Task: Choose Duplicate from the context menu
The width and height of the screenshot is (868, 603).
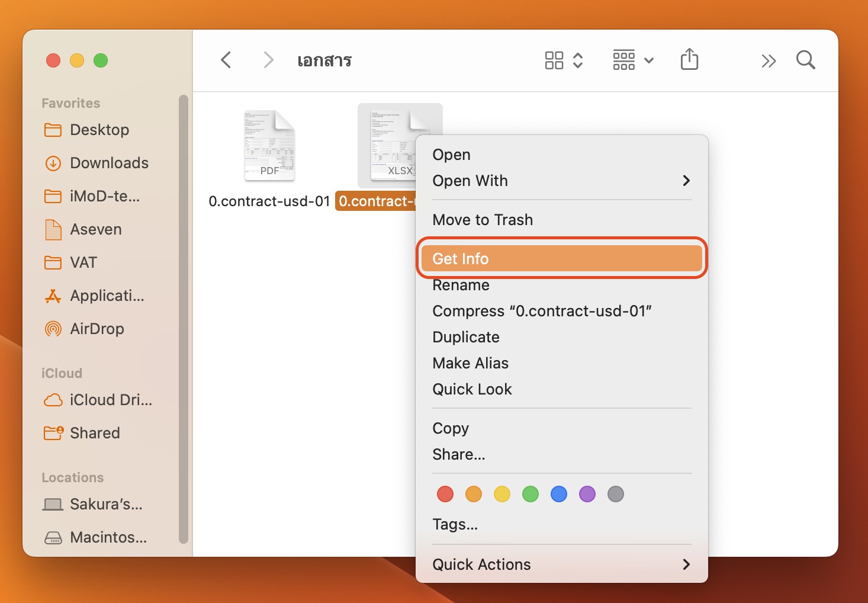Action: 466,337
